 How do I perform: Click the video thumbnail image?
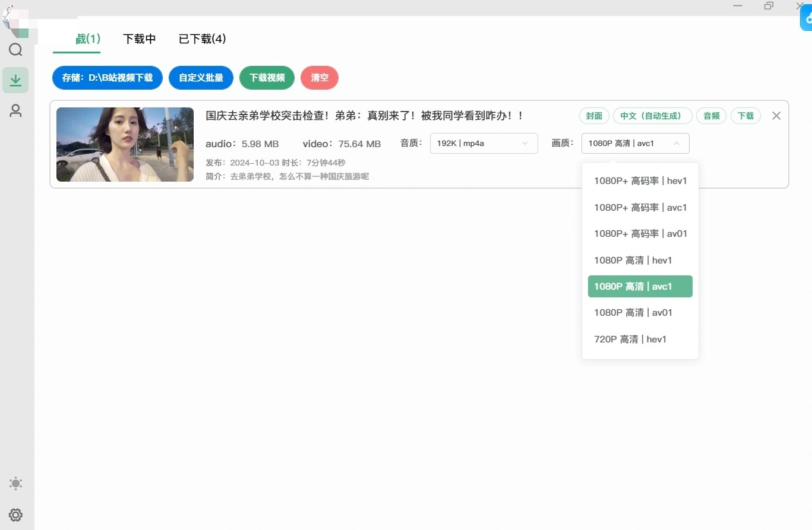(125, 144)
